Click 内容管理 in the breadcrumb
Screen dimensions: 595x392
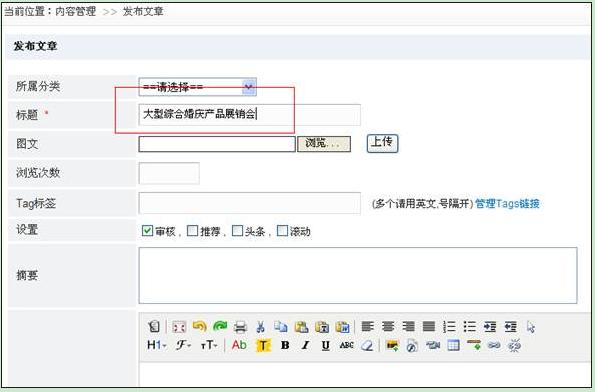click(x=75, y=11)
